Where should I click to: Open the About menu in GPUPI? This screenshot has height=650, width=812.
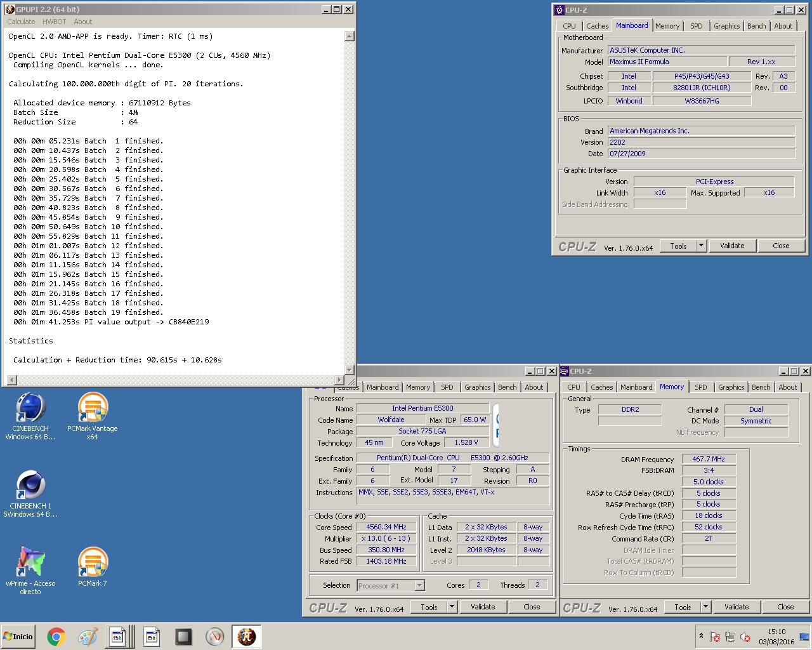pos(82,22)
